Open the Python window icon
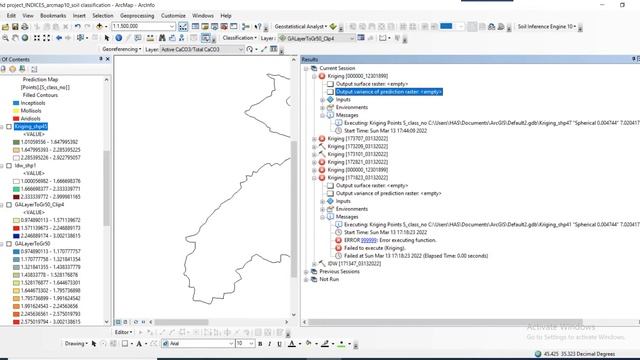The width and height of the screenshot is (640, 360). pyautogui.click(x=233, y=27)
